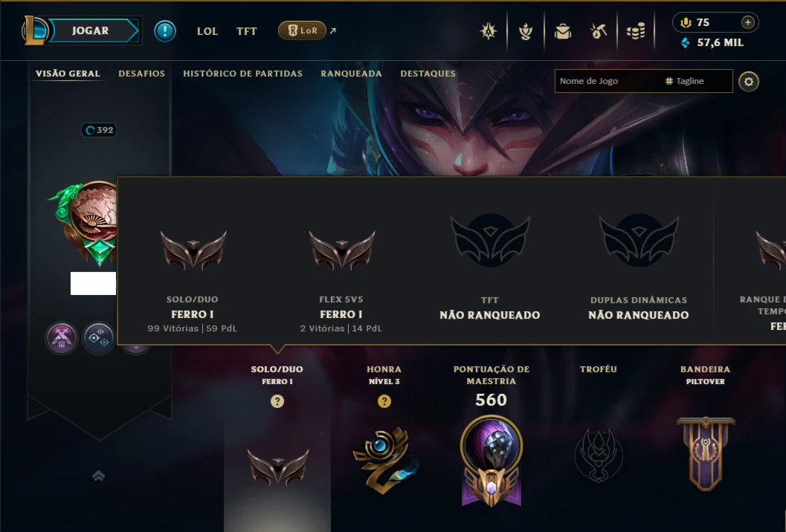Screen dimensions: 786x532
Task: Click the Honra help question mark
Action: click(384, 401)
